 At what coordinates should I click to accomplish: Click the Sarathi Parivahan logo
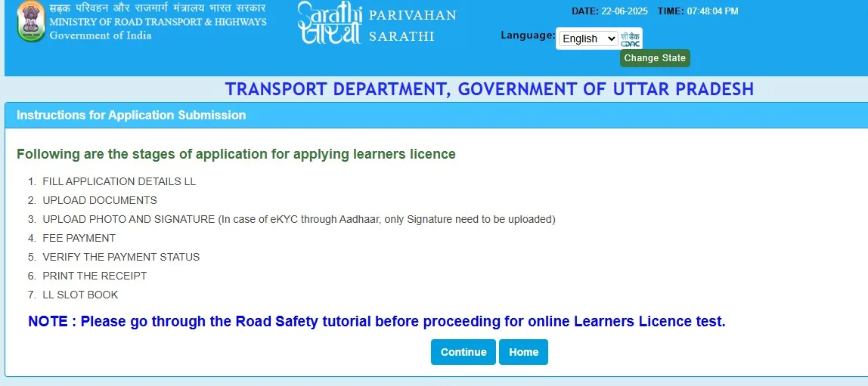330,23
